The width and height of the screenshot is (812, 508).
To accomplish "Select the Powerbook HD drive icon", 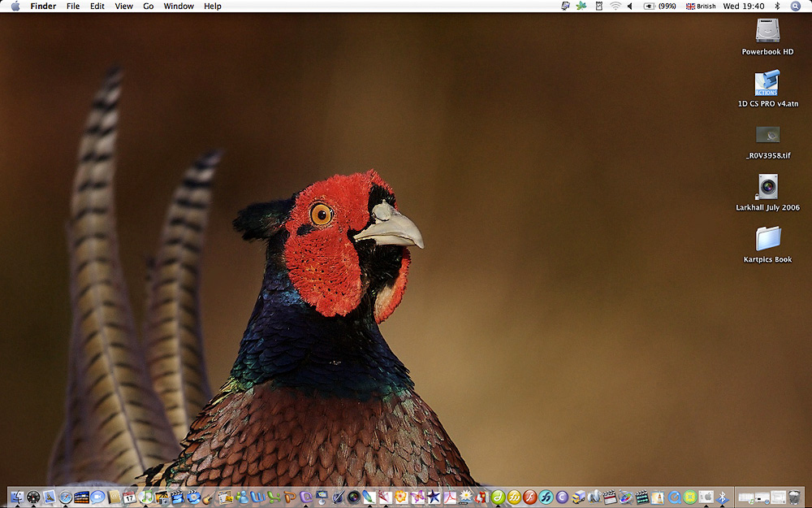I will coord(767,30).
